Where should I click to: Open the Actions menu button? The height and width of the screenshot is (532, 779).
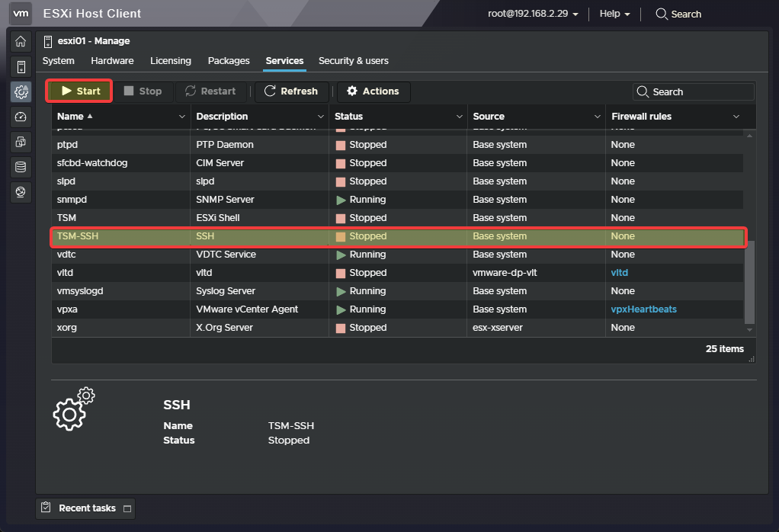click(373, 91)
